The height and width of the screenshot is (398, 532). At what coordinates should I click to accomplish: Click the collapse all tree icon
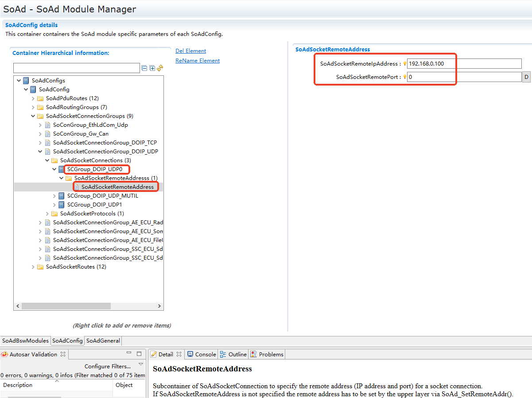tap(144, 68)
